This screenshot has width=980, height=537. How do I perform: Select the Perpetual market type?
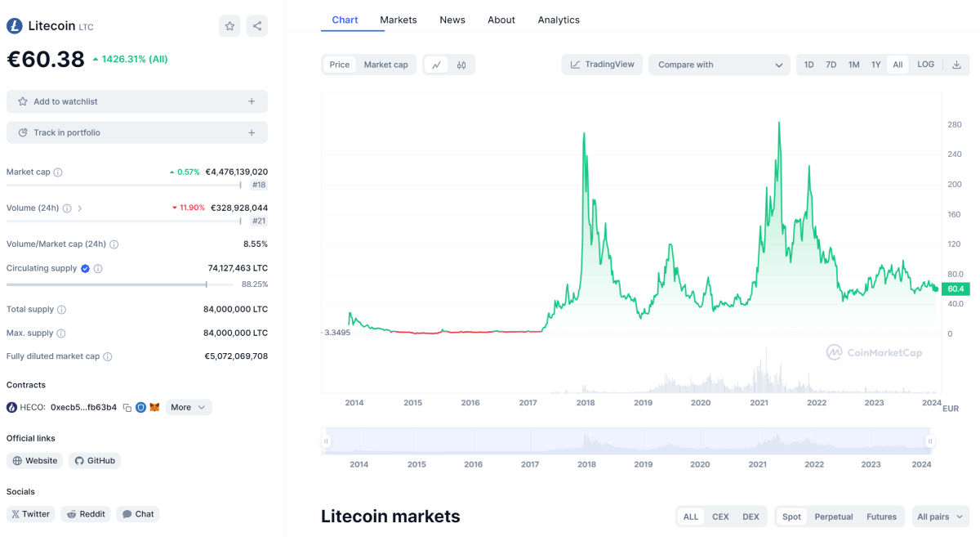[x=834, y=517]
